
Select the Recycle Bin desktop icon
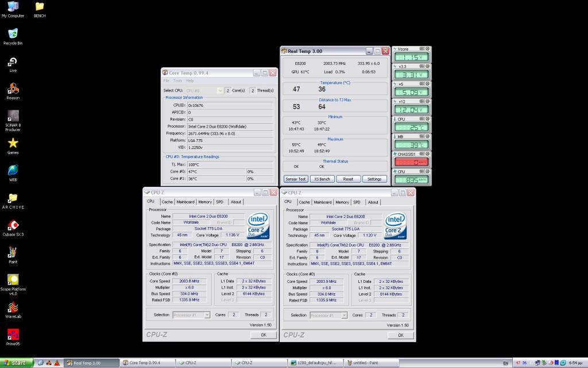tap(13, 37)
